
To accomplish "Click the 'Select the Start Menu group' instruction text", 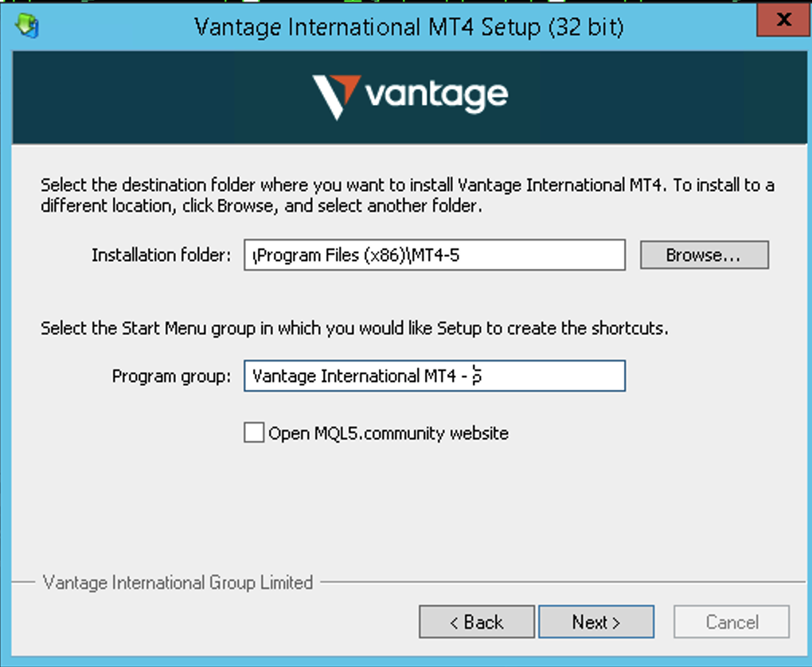I will point(354,328).
